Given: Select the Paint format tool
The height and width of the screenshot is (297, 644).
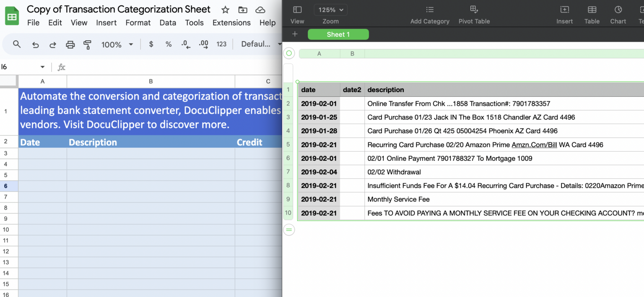Looking at the screenshot, I should pyautogui.click(x=87, y=44).
